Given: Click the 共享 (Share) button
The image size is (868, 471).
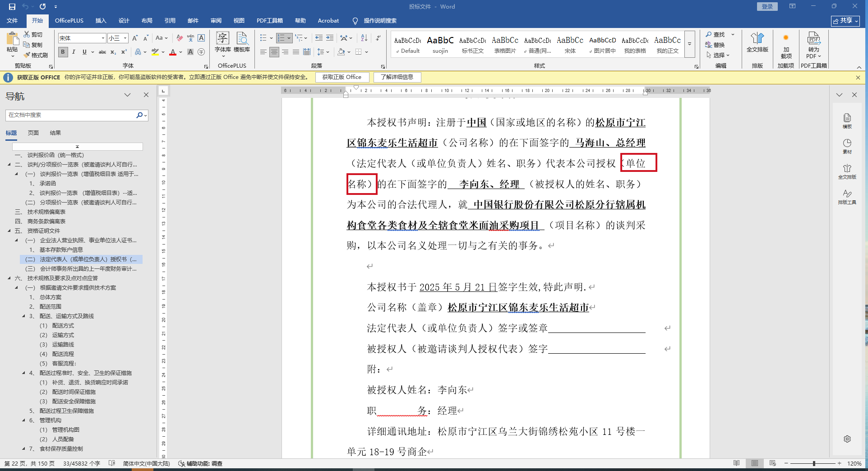Looking at the screenshot, I should tap(845, 21).
